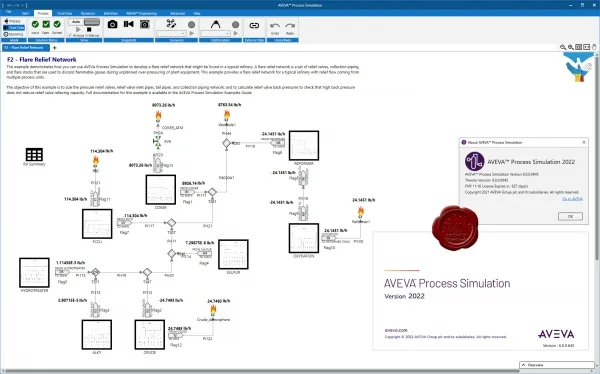This screenshot has height=374, width=600.
Task: Select Fluid Flow mode
Action: (x=14, y=28)
